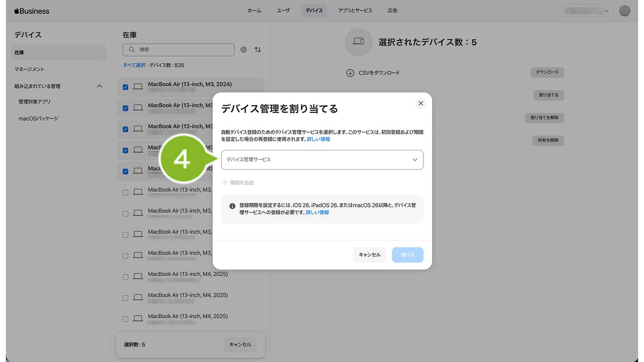Click the selected devices icon
This screenshot has width=644, height=362.
point(358,42)
